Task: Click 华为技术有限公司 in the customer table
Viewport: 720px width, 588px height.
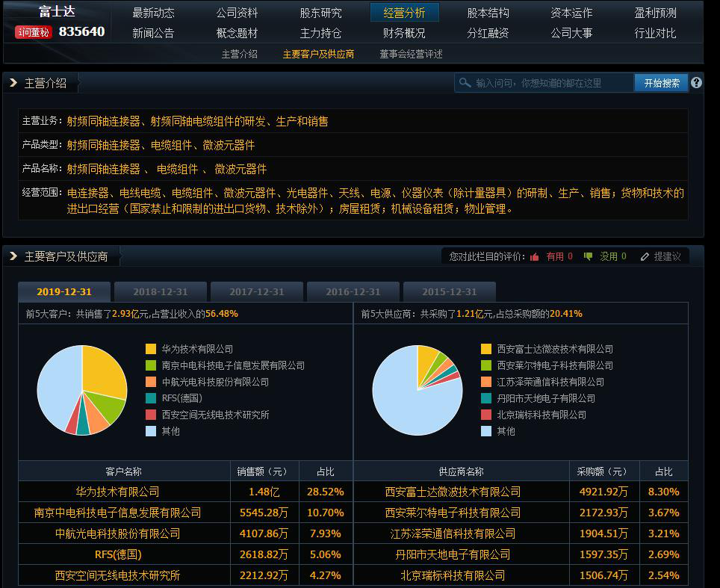Action: [x=117, y=492]
